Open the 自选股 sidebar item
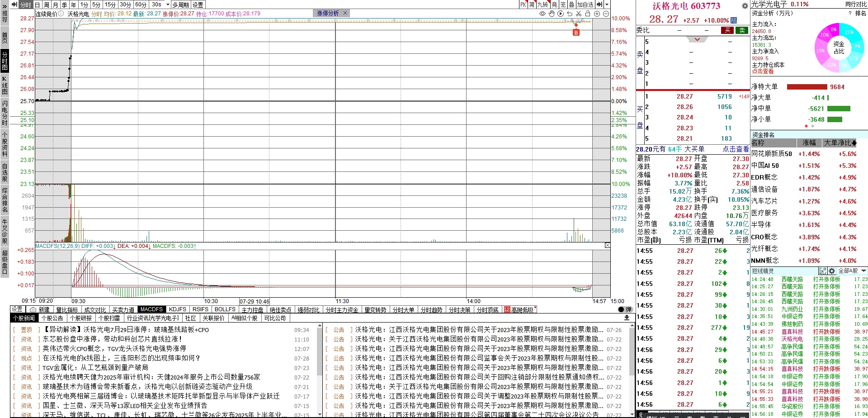This screenshot has width=868, height=418. coord(5,172)
